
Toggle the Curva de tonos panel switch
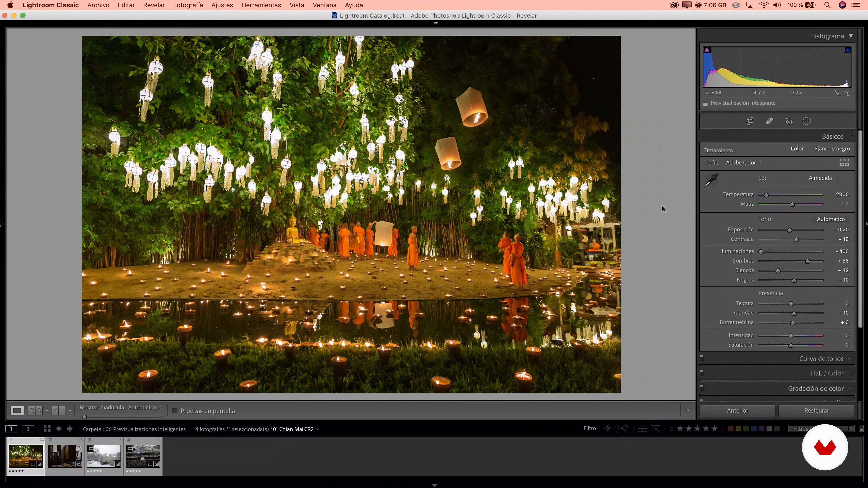pyautogui.click(x=702, y=358)
